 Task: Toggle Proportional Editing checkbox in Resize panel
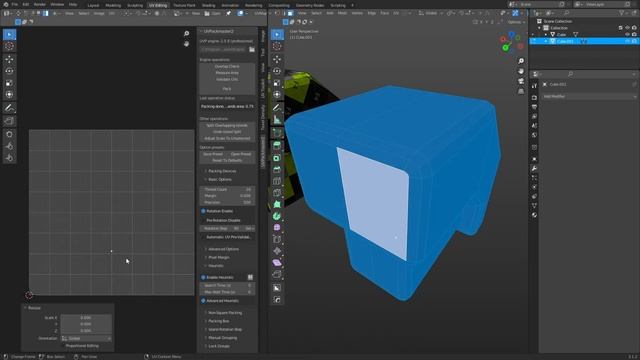[x=63, y=346]
